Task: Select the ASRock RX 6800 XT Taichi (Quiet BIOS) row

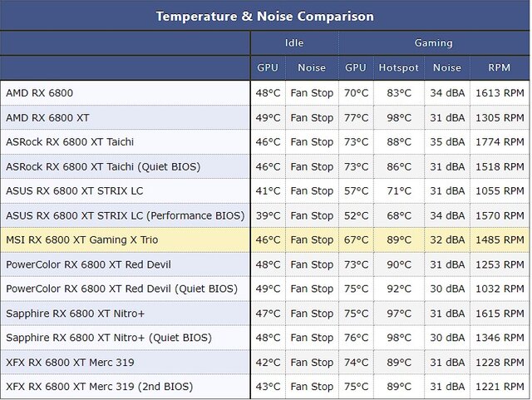Action: 103,166
